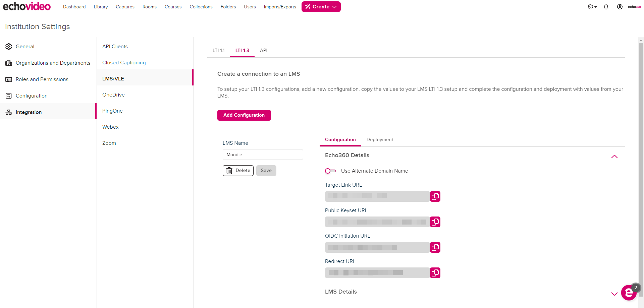Copy the Redirect URI
Screen dimensions: 644x308
[435, 273]
